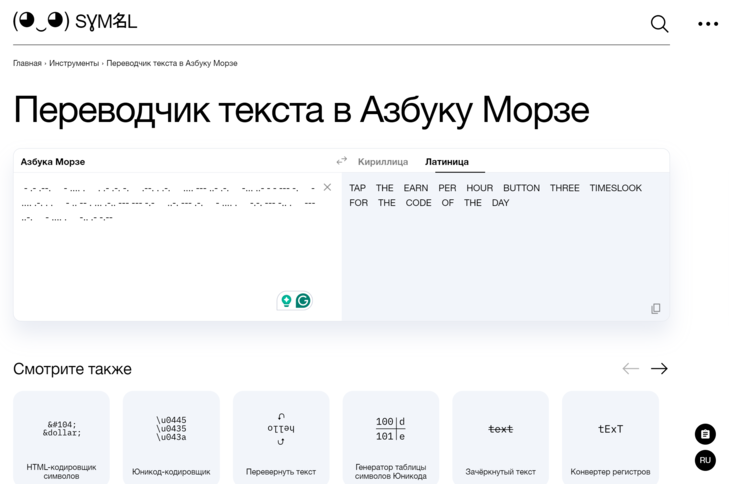
Task: Go to Главная breadcrumb link
Action: (x=27, y=63)
